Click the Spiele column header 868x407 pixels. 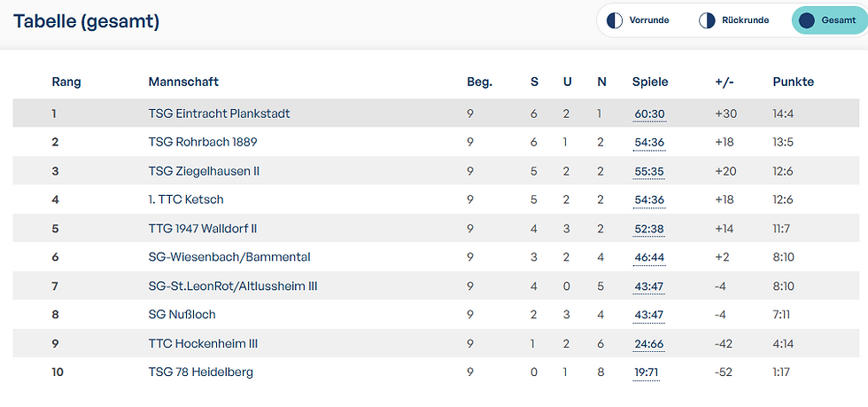[650, 82]
